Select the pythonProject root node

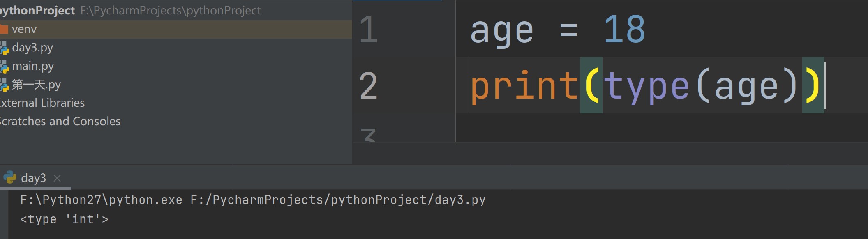[x=38, y=10]
